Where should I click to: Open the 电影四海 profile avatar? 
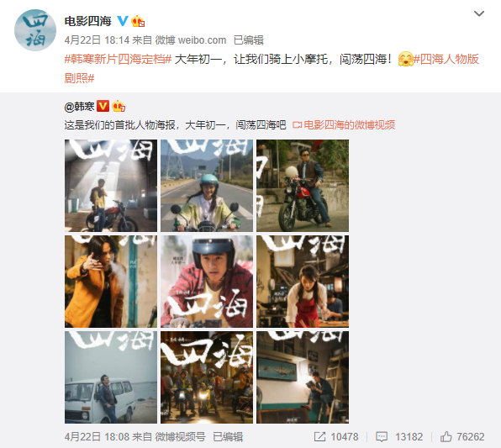[35, 30]
